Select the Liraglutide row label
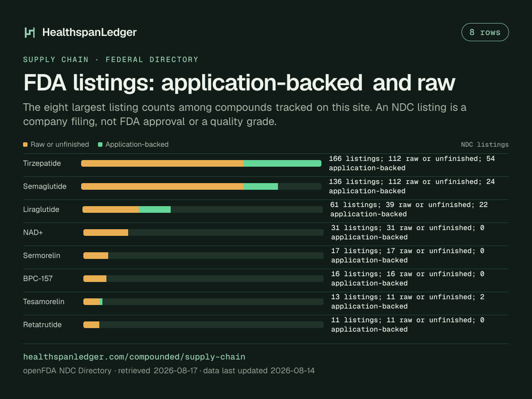Viewport: 532px width, 399px height. coord(41,209)
